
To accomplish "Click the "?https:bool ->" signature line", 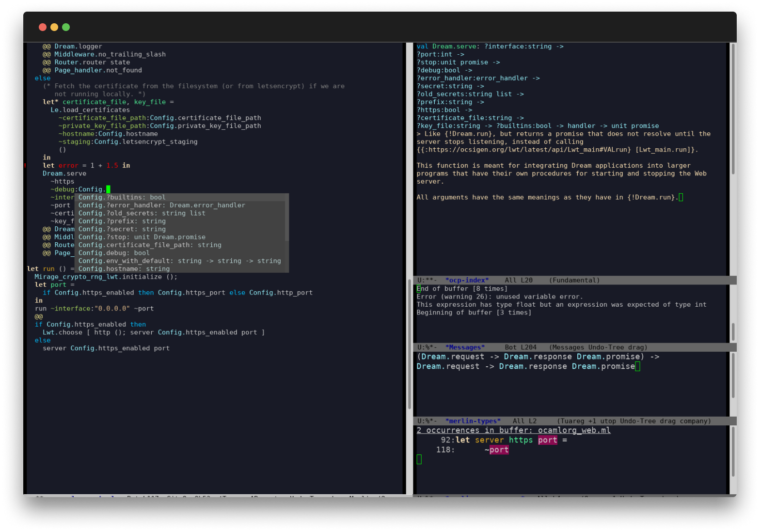I will click(444, 110).
